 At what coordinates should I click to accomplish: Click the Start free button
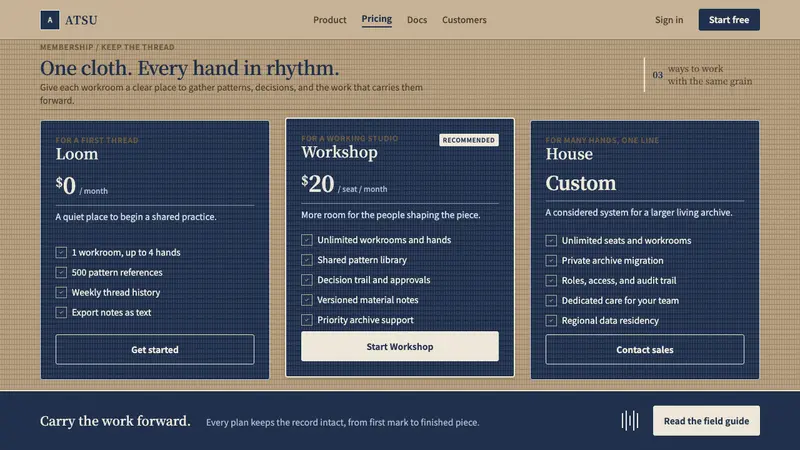point(729,20)
